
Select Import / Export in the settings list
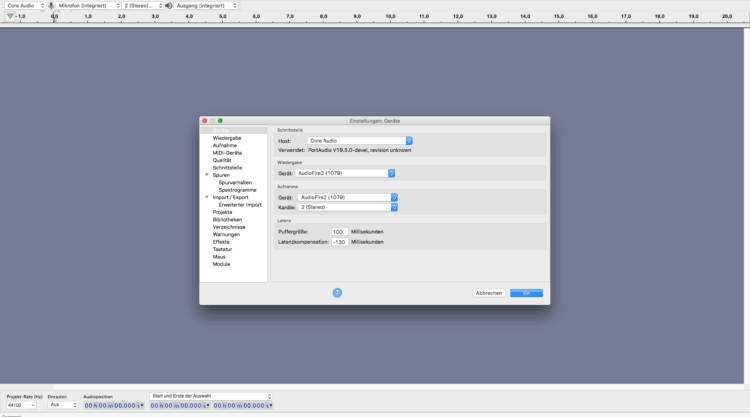tap(231, 198)
